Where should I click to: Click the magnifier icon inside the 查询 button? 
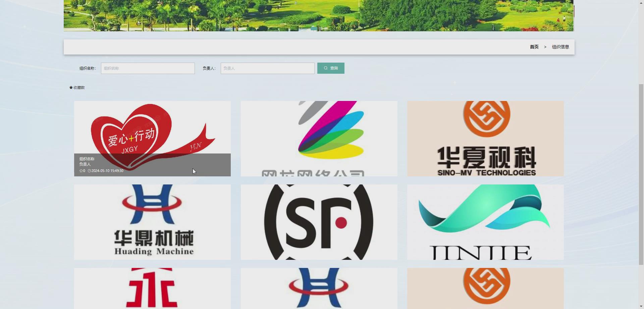point(325,68)
